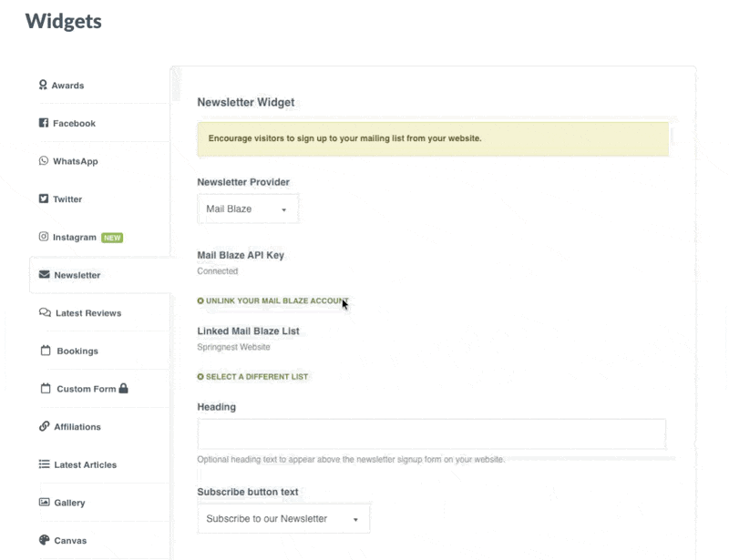Click the Instagram camera icon
729x560 pixels.
point(43,237)
